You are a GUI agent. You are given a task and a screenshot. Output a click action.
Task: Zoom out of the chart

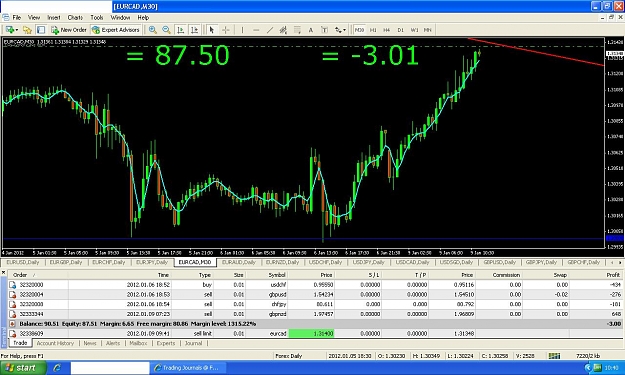point(166,30)
